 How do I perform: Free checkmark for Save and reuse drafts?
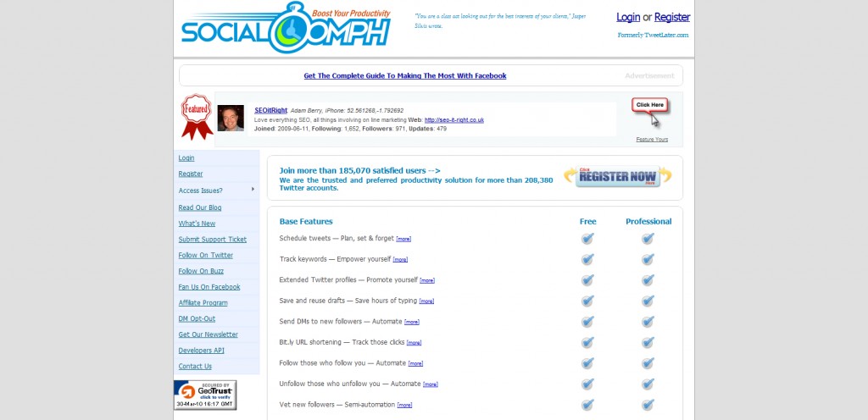(x=587, y=301)
